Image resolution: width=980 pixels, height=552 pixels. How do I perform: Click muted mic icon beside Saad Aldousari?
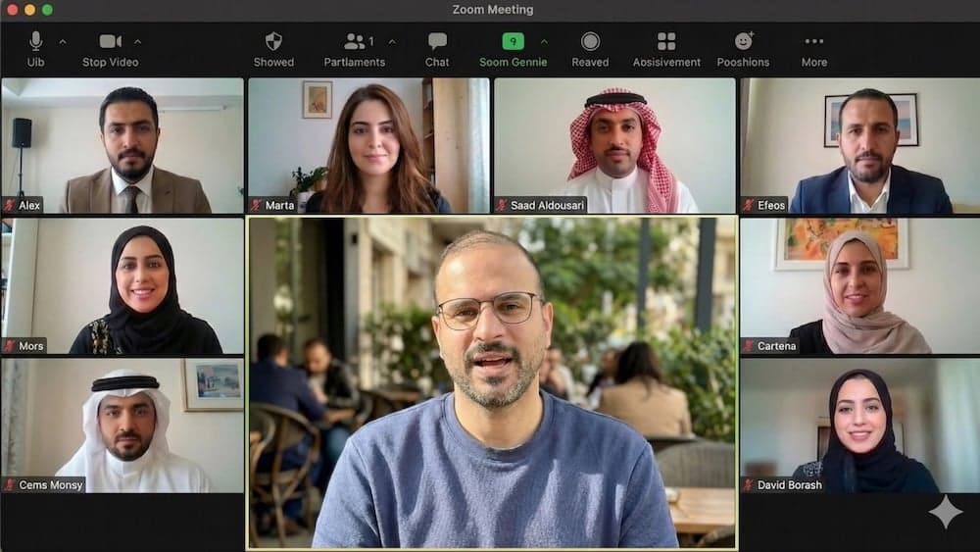click(502, 205)
